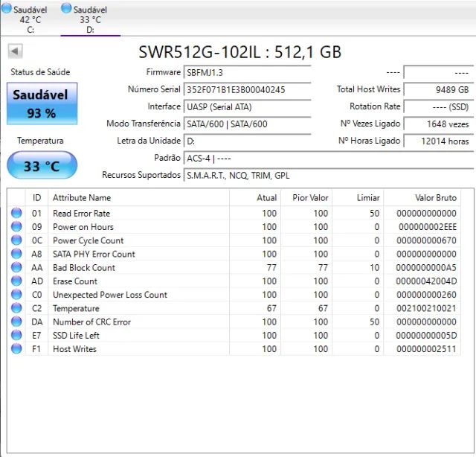Select the SSD Life Left row name
Screen dimensions: 476x457
point(76,336)
